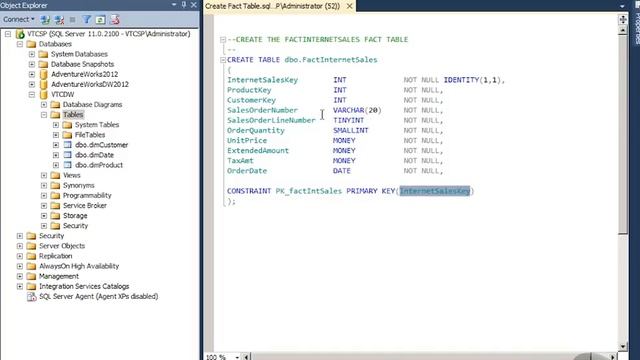The image size is (640, 360).
Task: Select System Databases tree item
Action: point(79,54)
